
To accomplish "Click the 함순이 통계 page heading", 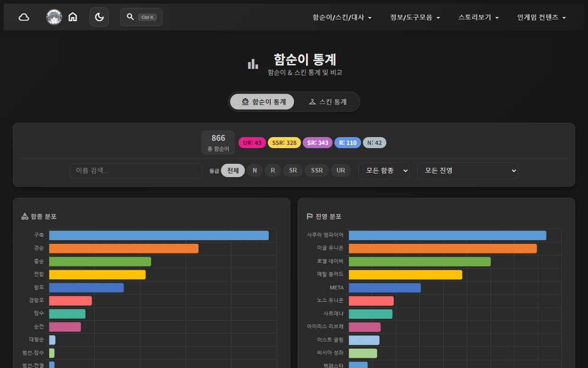I will (305, 59).
